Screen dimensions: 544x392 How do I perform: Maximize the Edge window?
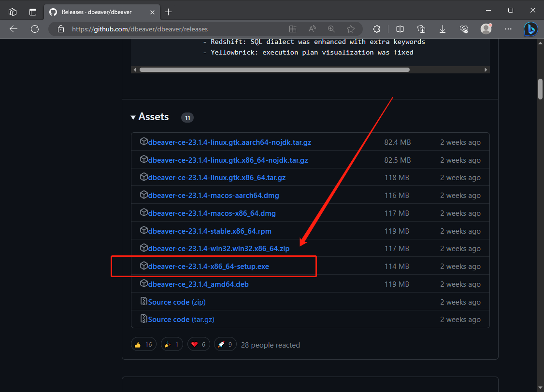[x=511, y=11]
